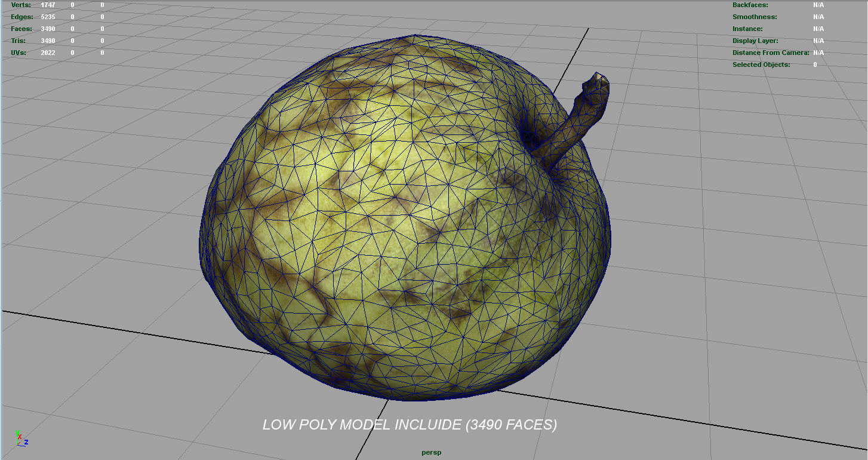Click the 'Backfaces:' label
The height and width of the screenshot is (460, 868).
(750, 5)
